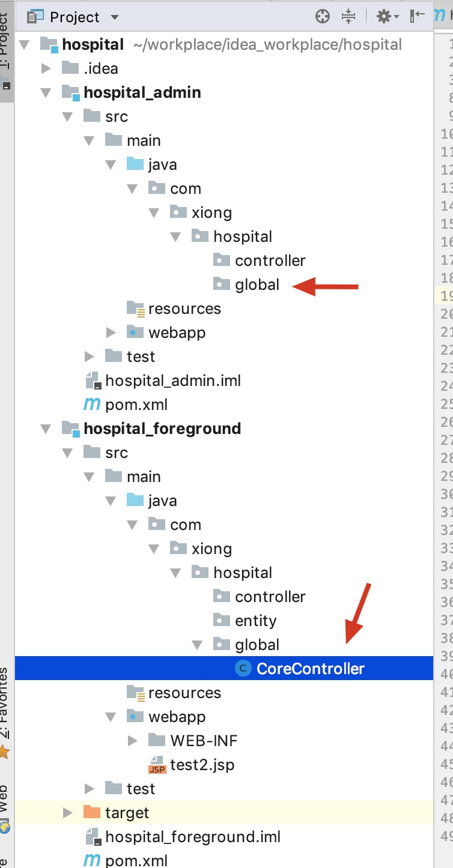
Task: Click the collapse all icon in Project toolbar
Action: click(x=348, y=17)
